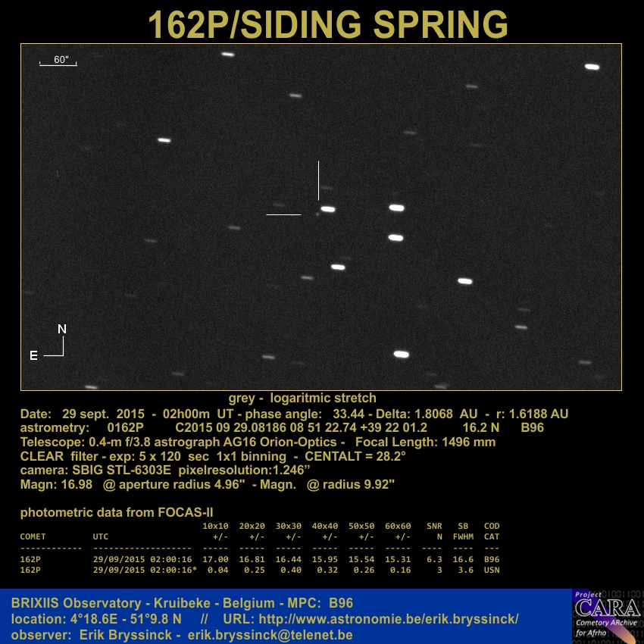The image size is (644, 644).
Task: Click the 60" scale bar marker
Action: 58,61
